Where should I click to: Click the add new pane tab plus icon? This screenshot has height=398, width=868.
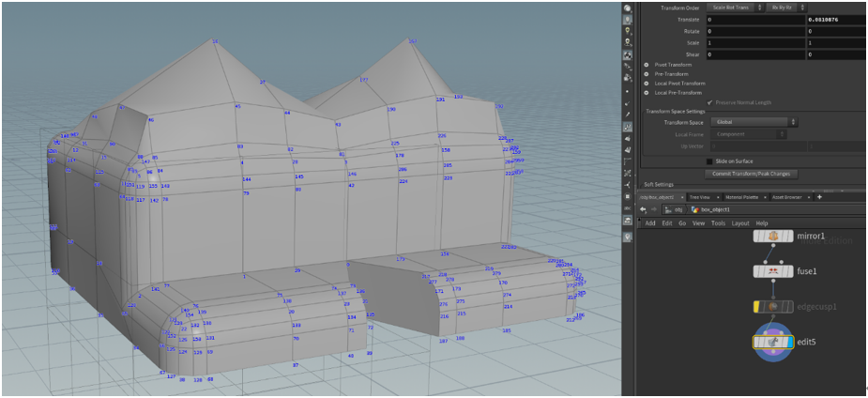click(819, 197)
